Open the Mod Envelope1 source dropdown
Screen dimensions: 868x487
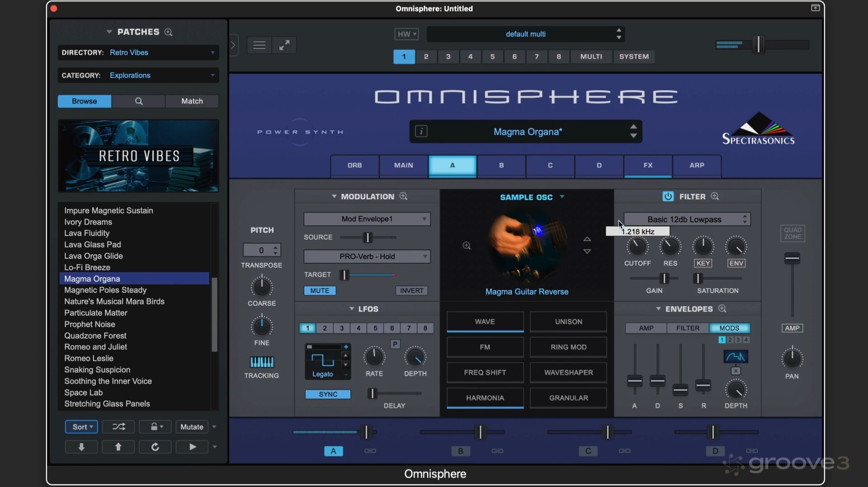tap(367, 219)
